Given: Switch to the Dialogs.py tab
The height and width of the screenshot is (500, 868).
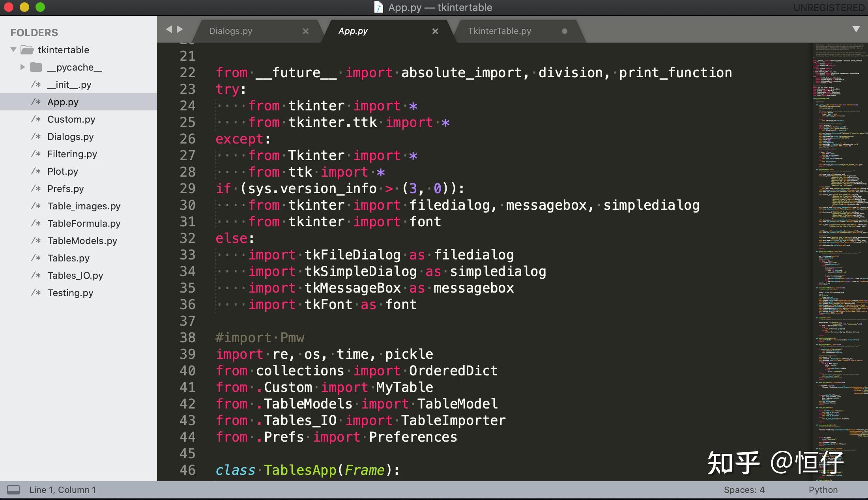Looking at the screenshot, I should pos(230,31).
